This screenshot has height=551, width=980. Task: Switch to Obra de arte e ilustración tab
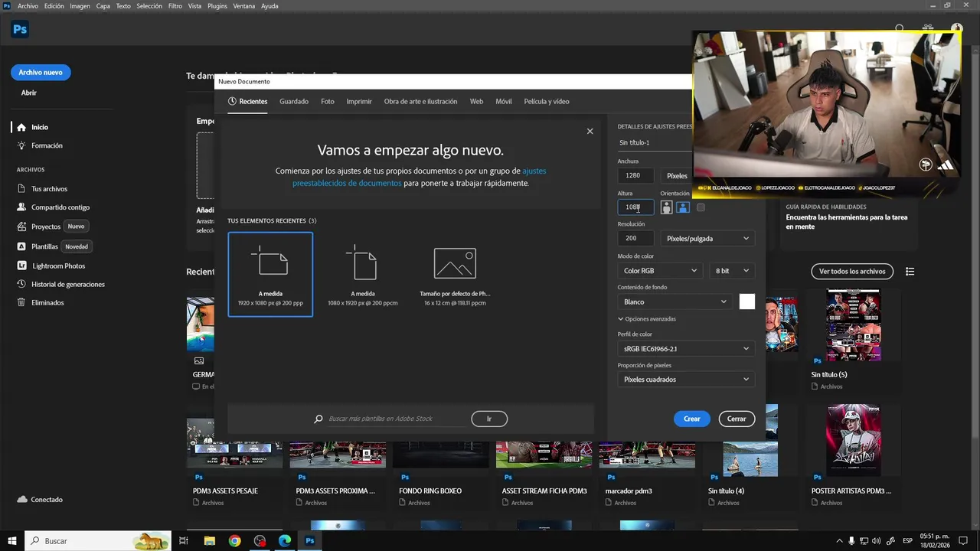(x=420, y=102)
